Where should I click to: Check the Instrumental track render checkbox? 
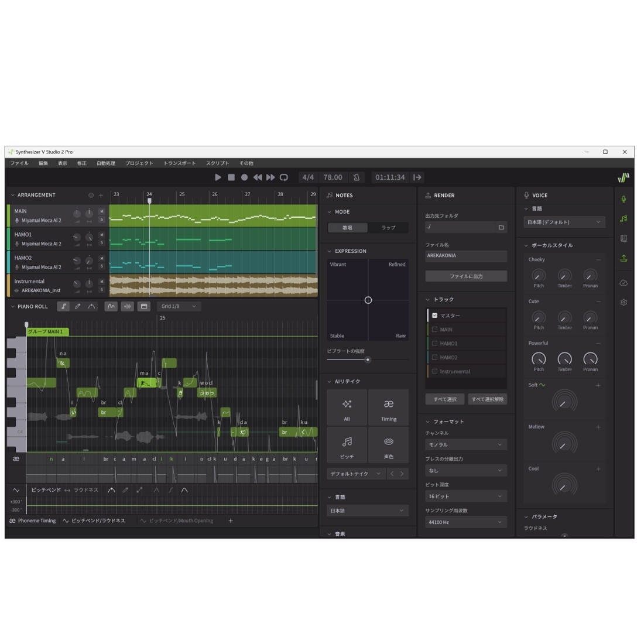434,371
